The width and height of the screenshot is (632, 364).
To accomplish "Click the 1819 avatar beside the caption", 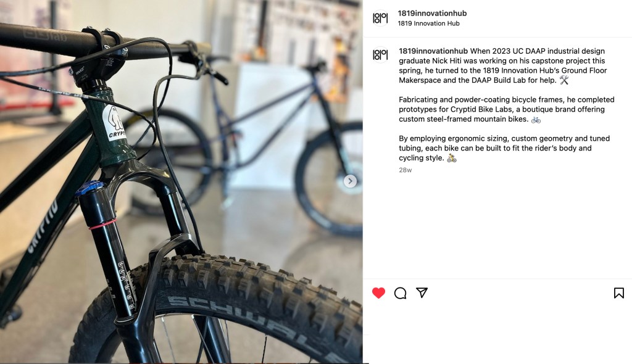I will [x=380, y=55].
